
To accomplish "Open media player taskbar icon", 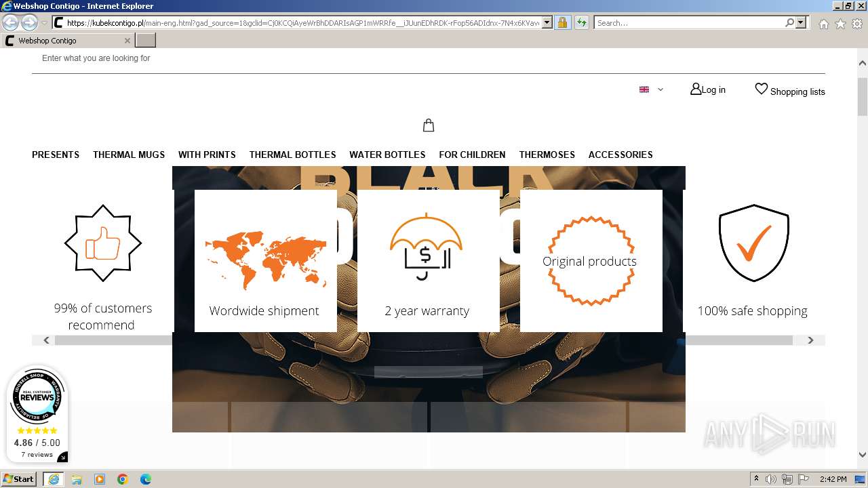I will point(100,479).
